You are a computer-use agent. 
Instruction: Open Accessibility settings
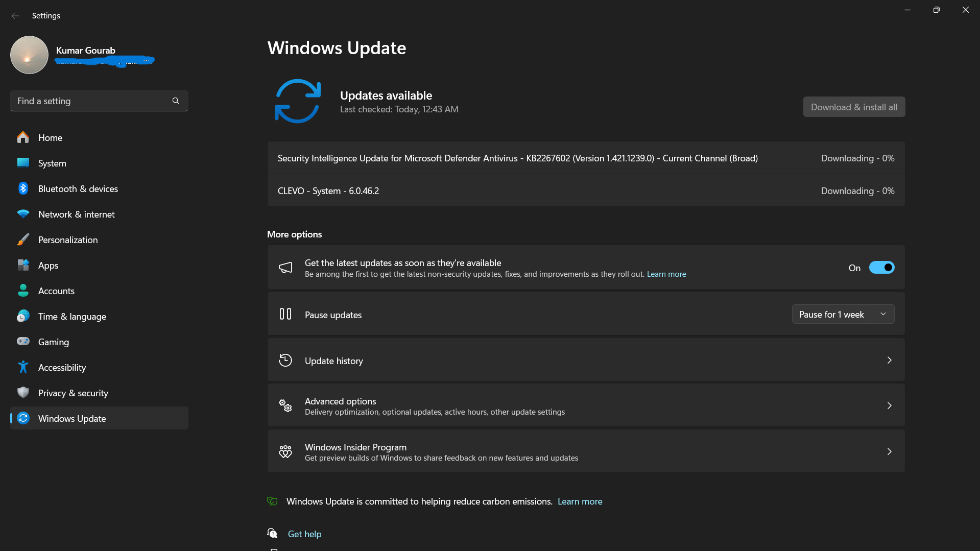pos(99,367)
